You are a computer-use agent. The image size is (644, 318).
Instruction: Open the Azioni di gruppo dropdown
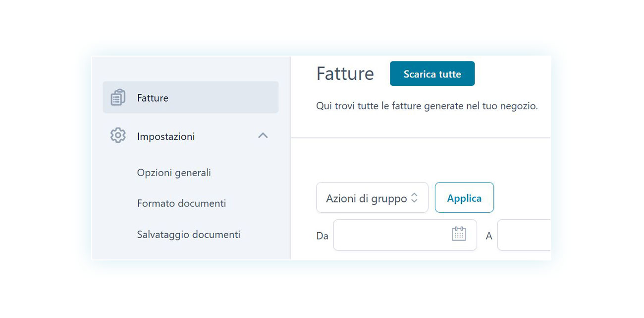372,197
